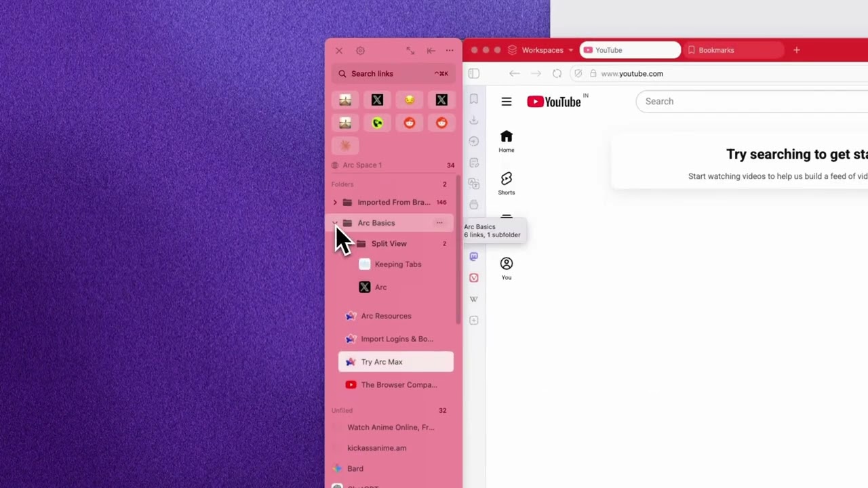Switch to the Bookmarks tab
The width and height of the screenshot is (868, 488).
point(734,50)
